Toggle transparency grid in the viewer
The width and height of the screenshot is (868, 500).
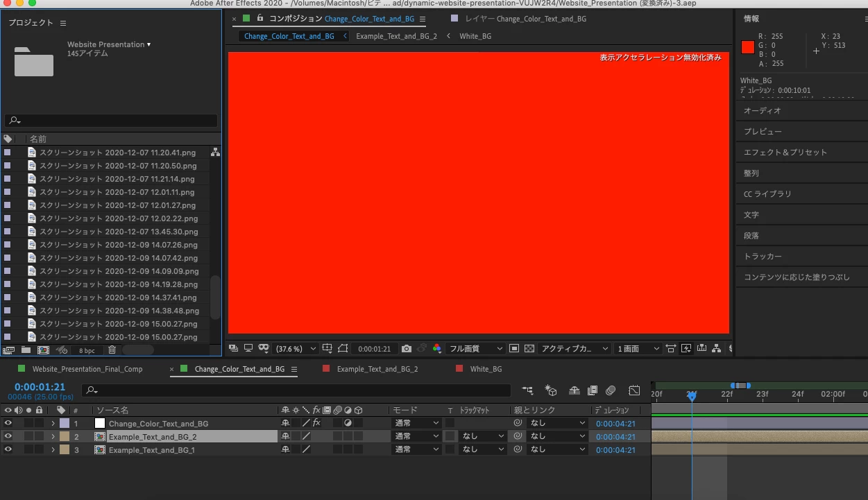pyautogui.click(x=529, y=349)
